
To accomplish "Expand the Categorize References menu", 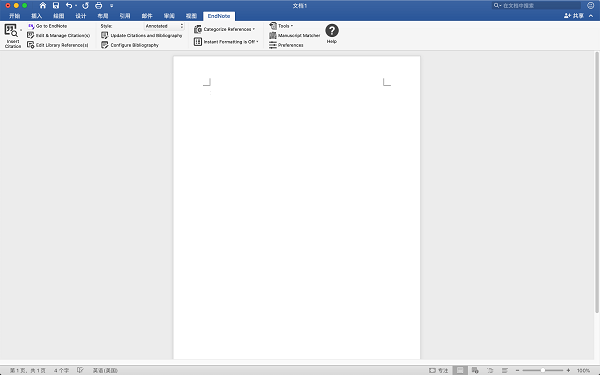I will coord(224,29).
